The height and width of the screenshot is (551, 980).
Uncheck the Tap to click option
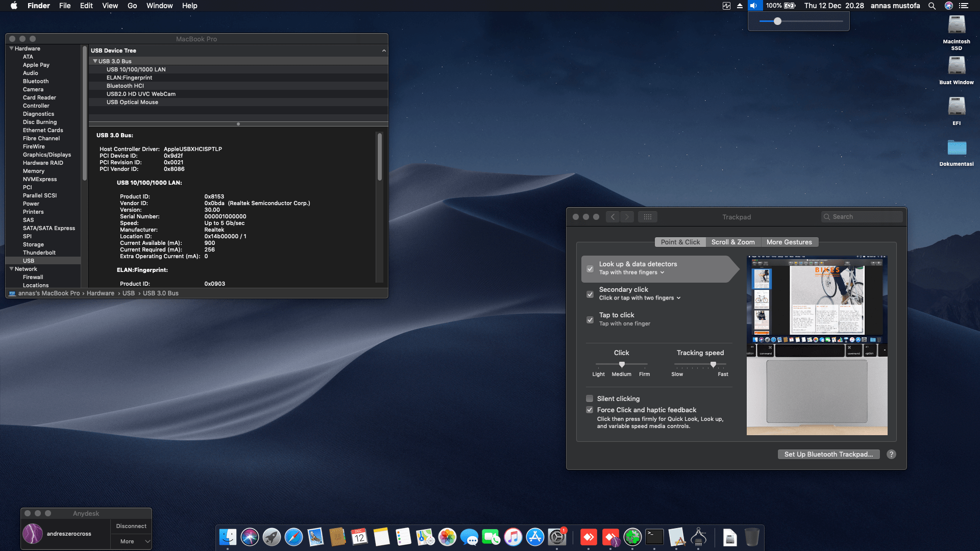(x=590, y=320)
